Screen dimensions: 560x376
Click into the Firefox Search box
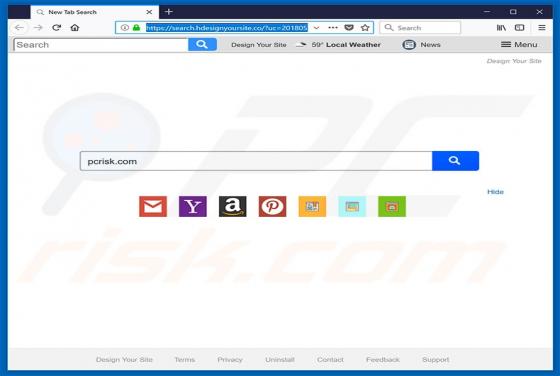(x=420, y=27)
